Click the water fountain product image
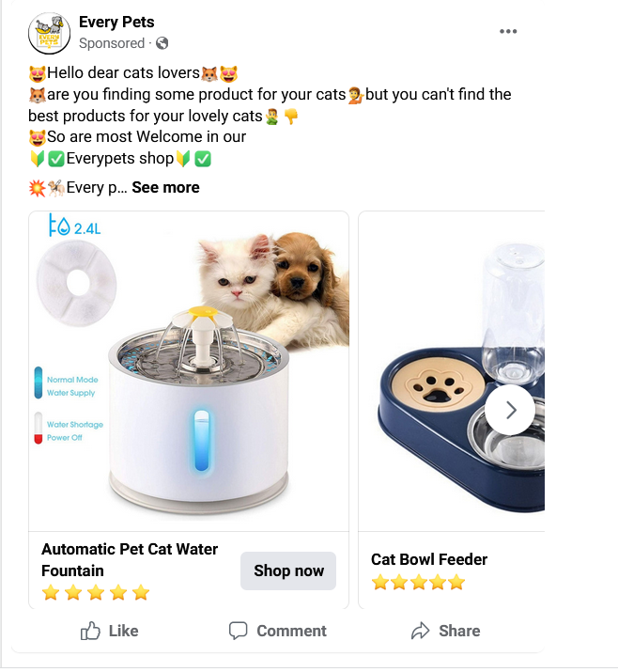618x672 pixels. pyautogui.click(x=189, y=371)
